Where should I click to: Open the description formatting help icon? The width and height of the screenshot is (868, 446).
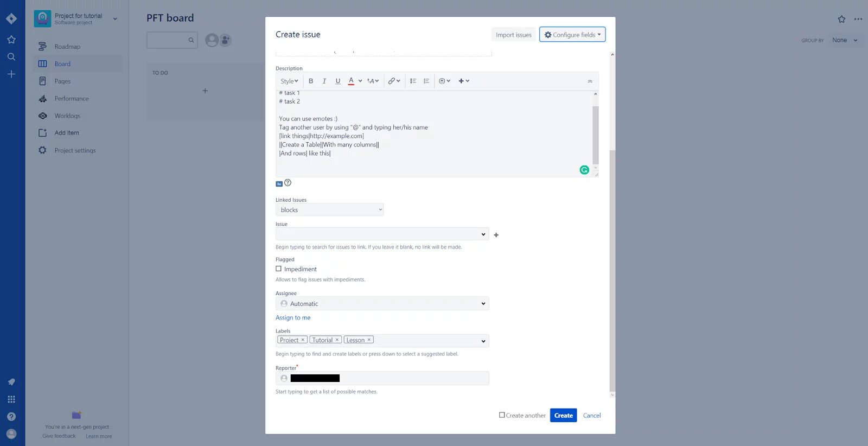pyautogui.click(x=288, y=183)
